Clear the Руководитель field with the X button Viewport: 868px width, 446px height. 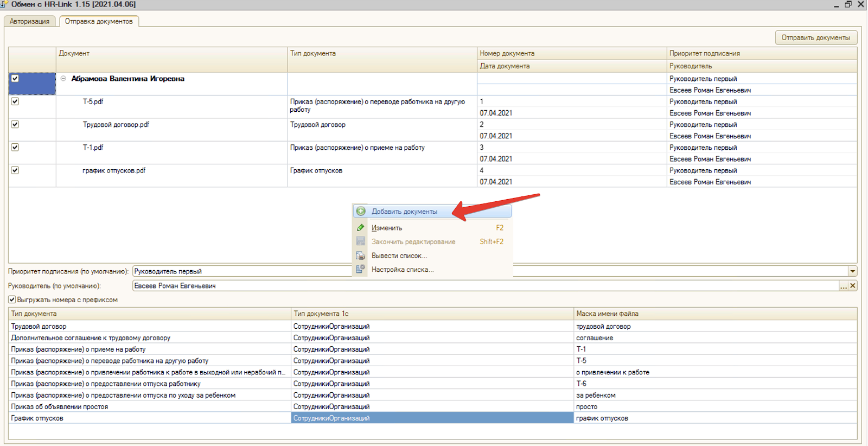pos(853,285)
